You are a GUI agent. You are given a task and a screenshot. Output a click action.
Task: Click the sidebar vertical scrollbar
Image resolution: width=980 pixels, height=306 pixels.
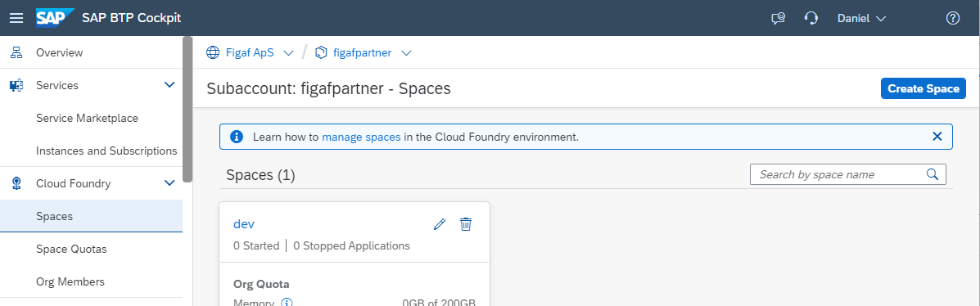pyautogui.click(x=187, y=110)
